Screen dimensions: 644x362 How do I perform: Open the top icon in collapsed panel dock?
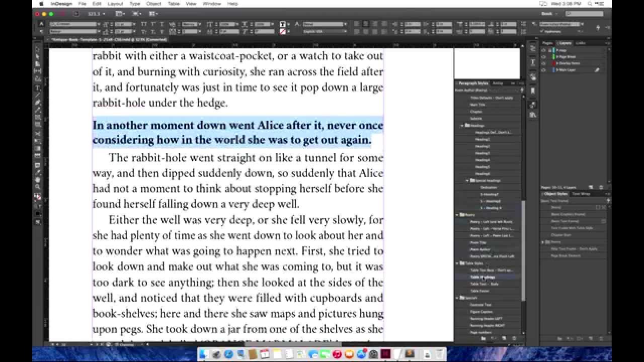[533, 48]
